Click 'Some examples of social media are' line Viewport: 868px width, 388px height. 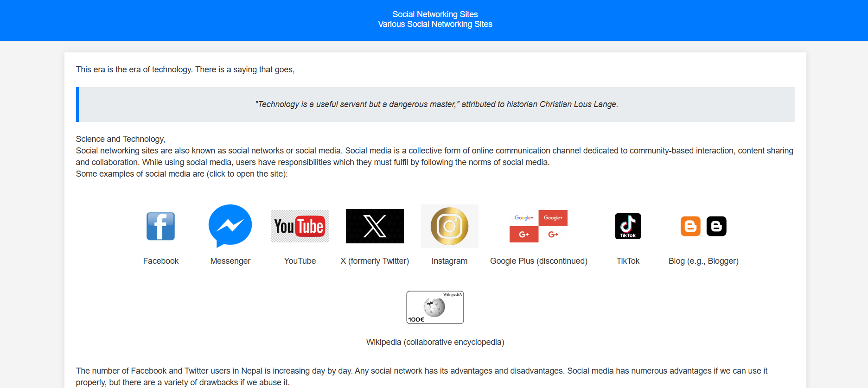(182, 174)
